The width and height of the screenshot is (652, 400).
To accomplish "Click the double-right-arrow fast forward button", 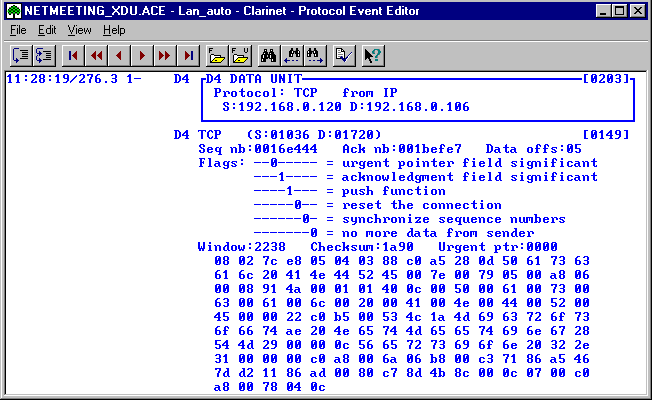I will coord(165,55).
